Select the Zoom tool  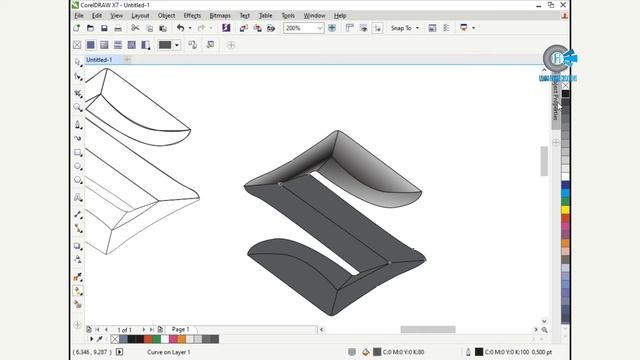click(x=78, y=107)
